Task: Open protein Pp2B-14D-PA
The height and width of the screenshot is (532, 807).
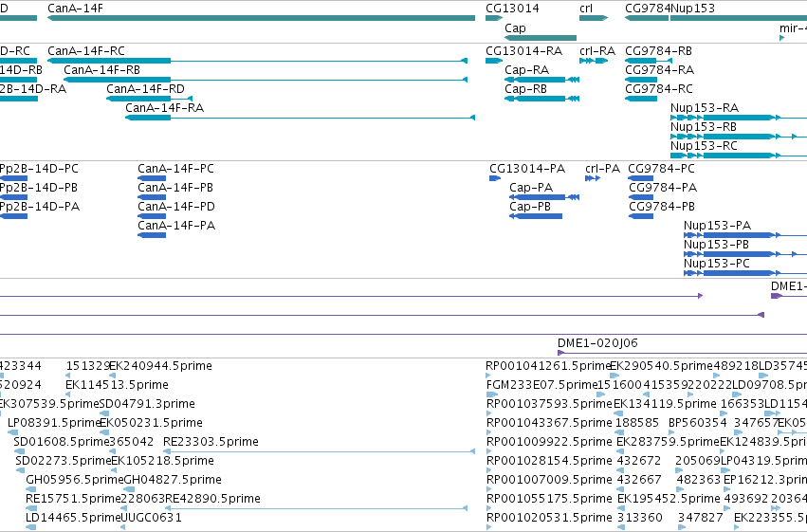Action: 40,207
